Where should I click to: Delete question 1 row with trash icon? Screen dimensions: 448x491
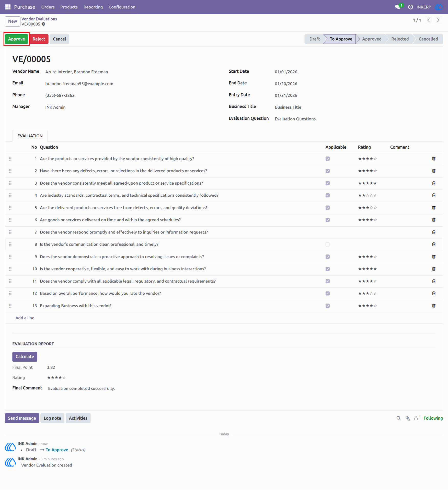(434, 159)
